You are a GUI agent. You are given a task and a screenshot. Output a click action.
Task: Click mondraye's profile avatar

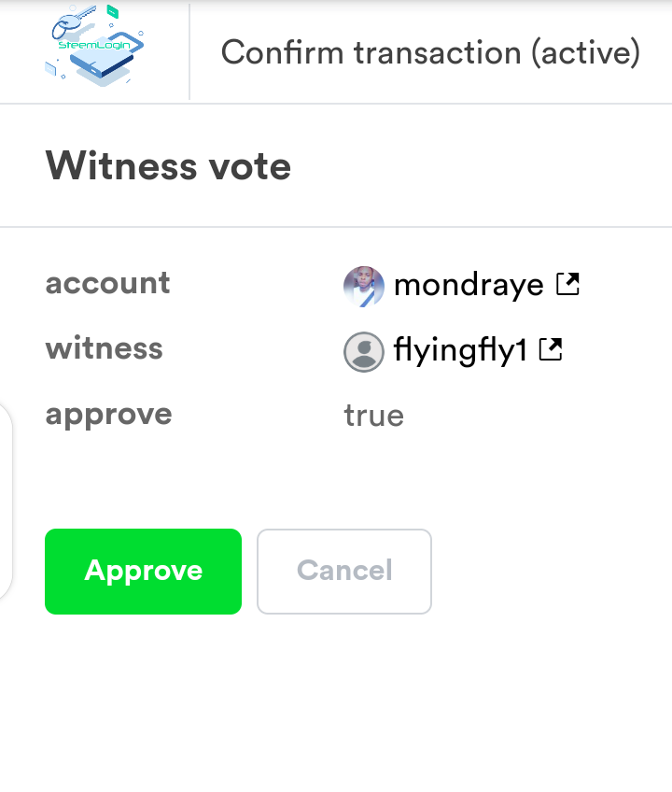point(364,286)
